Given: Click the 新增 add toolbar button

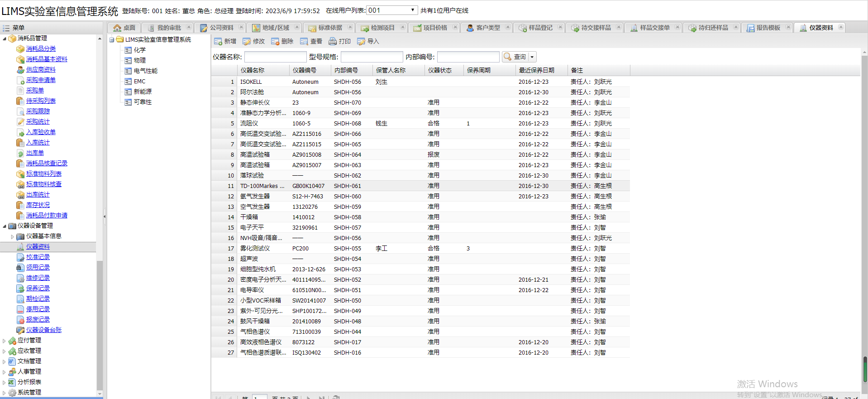Looking at the screenshot, I should pos(225,41).
